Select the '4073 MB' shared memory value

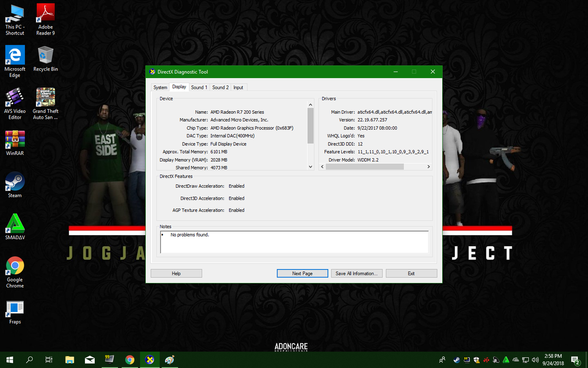tap(219, 167)
